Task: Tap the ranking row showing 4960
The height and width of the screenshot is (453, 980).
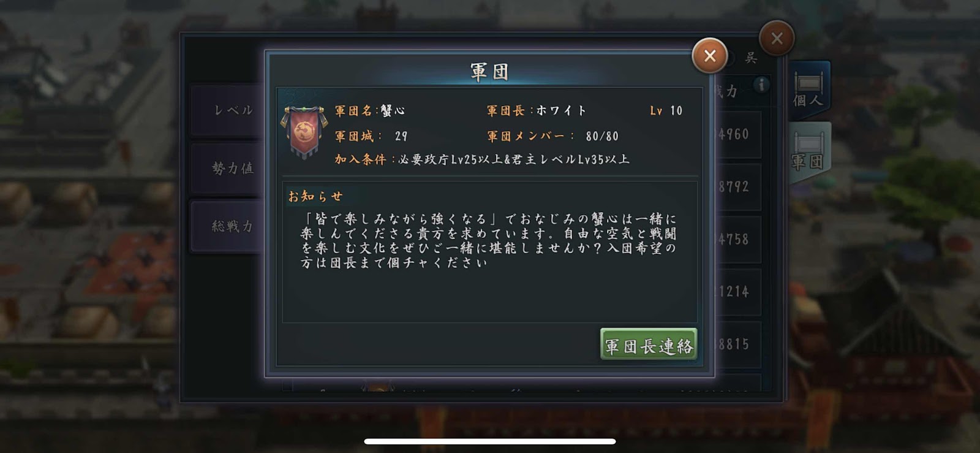Action: (738, 134)
